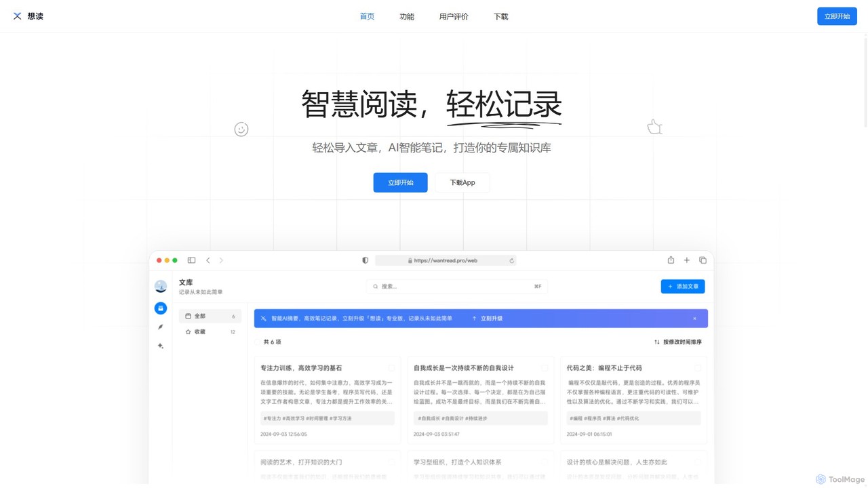Select 收藏 in the library list

(x=210, y=332)
